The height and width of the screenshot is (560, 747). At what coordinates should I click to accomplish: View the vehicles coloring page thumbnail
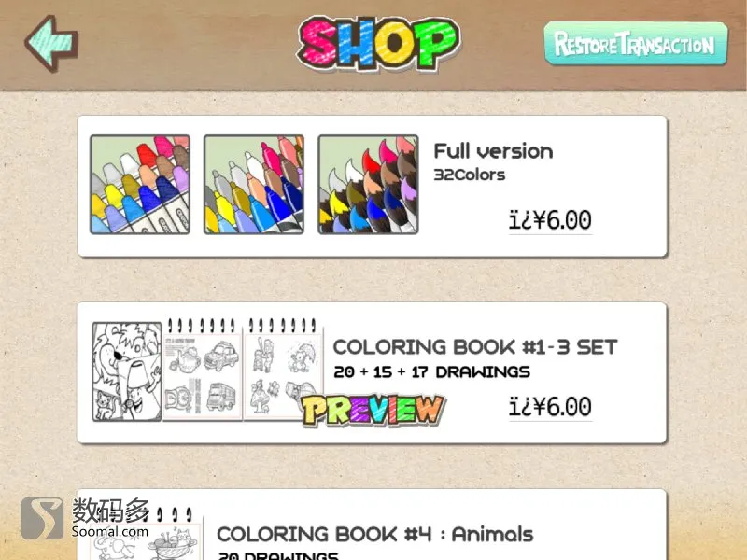203,370
